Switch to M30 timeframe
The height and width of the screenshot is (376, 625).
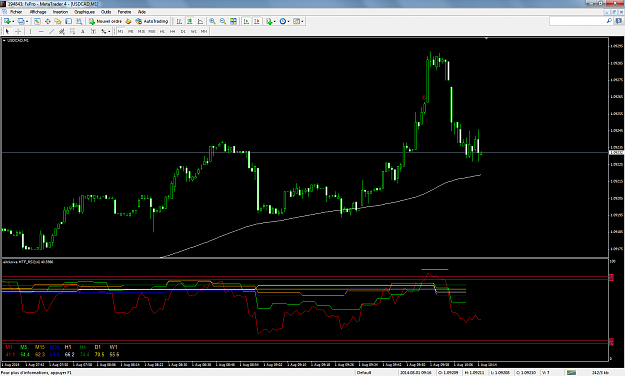(x=152, y=31)
